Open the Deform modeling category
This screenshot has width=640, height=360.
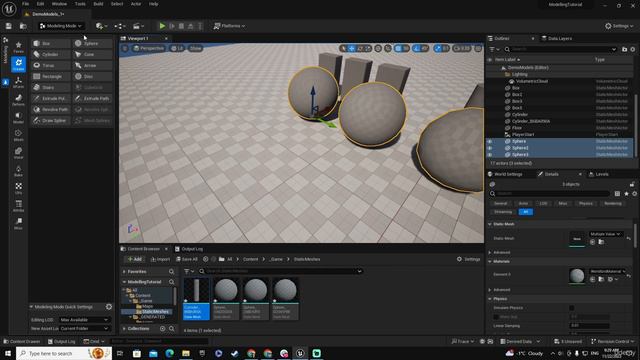[x=18, y=100]
